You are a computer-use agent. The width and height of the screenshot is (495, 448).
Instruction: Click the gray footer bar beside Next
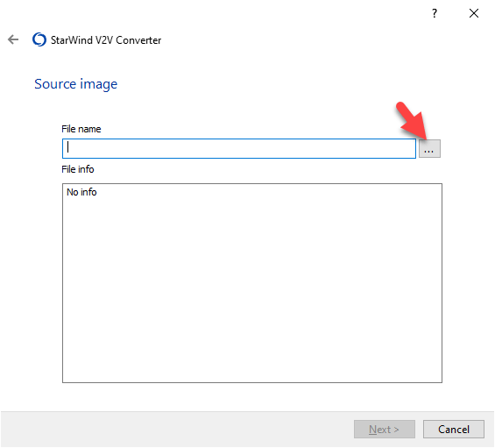coord(177,429)
